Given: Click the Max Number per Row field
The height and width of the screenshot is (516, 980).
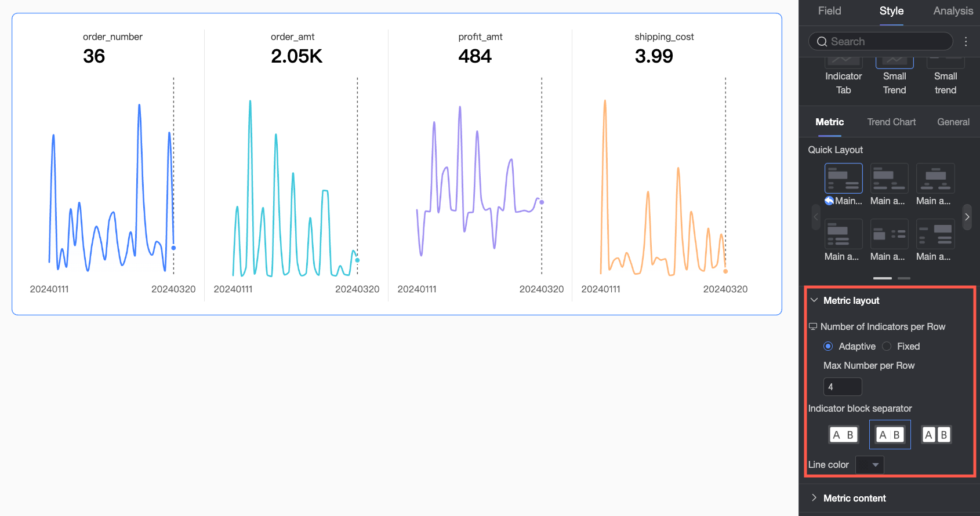Looking at the screenshot, I should [843, 387].
